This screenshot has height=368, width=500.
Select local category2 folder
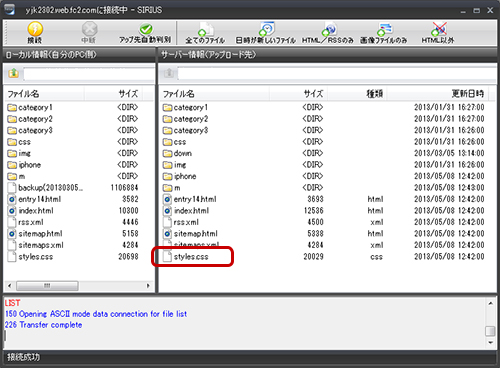pos(30,119)
